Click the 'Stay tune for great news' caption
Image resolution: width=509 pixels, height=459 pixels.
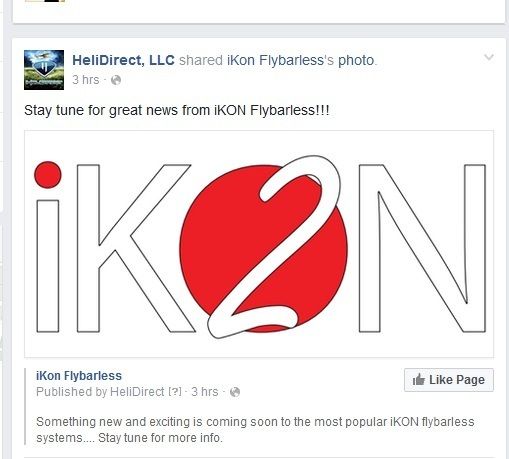pos(177,110)
